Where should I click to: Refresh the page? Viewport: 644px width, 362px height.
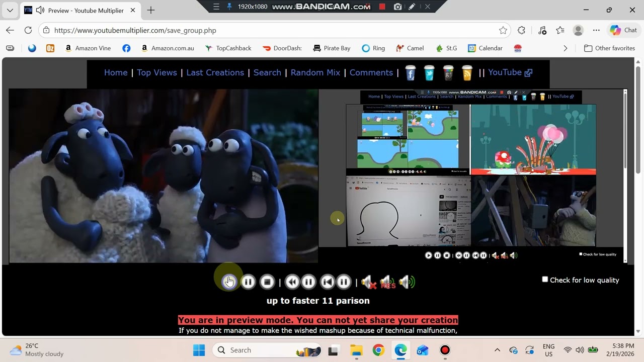(28, 30)
